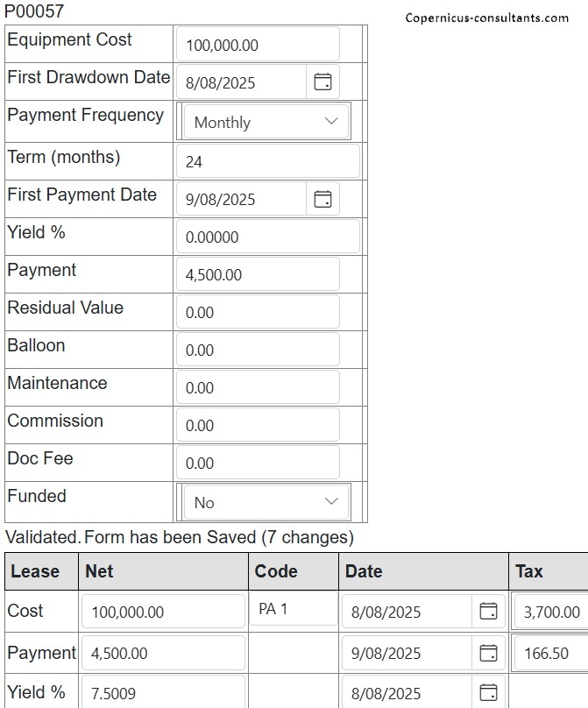Click the Cost row Tax field
This screenshot has height=708, width=588.
[550, 612]
